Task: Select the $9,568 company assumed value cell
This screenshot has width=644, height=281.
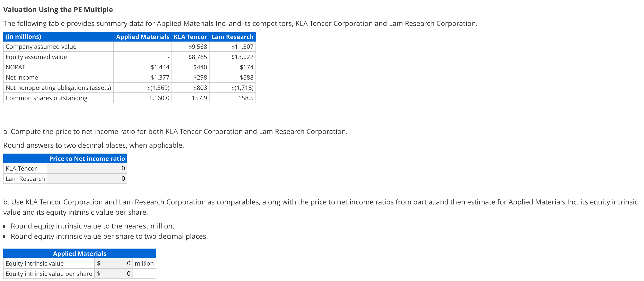Action: 197,46
